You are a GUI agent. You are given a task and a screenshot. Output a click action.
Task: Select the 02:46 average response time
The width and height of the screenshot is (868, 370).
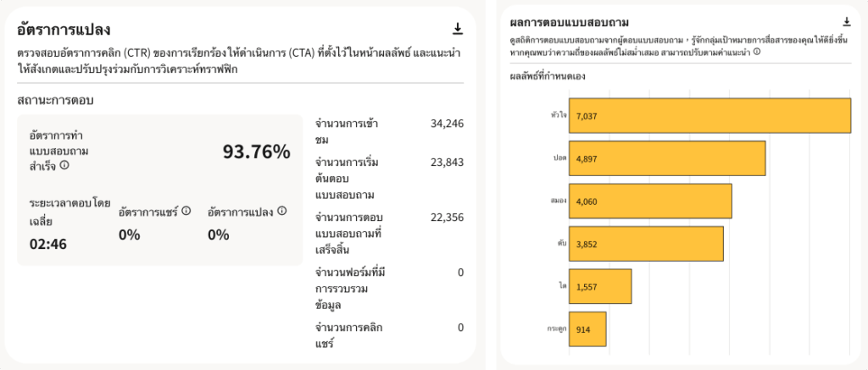tap(48, 245)
